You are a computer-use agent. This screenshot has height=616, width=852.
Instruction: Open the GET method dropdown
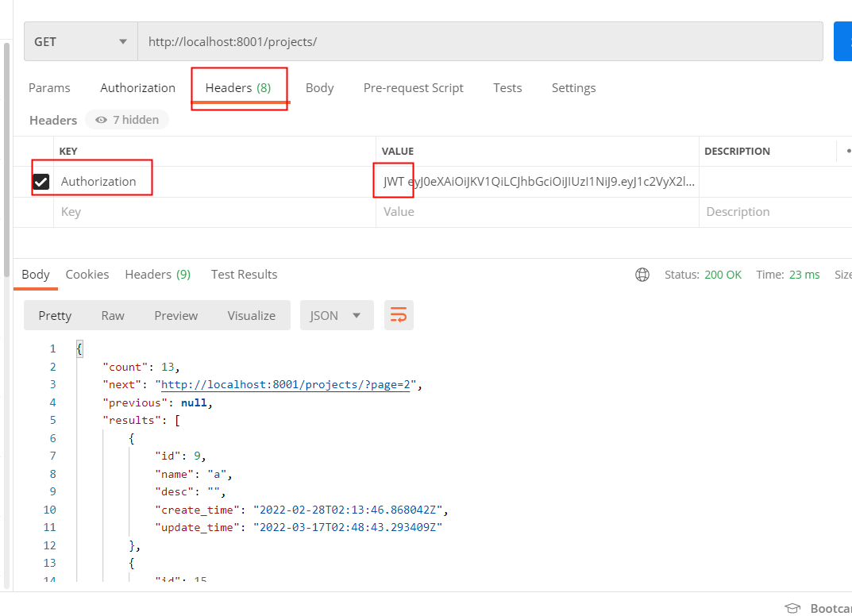pyautogui.click(x=80, y=42)
